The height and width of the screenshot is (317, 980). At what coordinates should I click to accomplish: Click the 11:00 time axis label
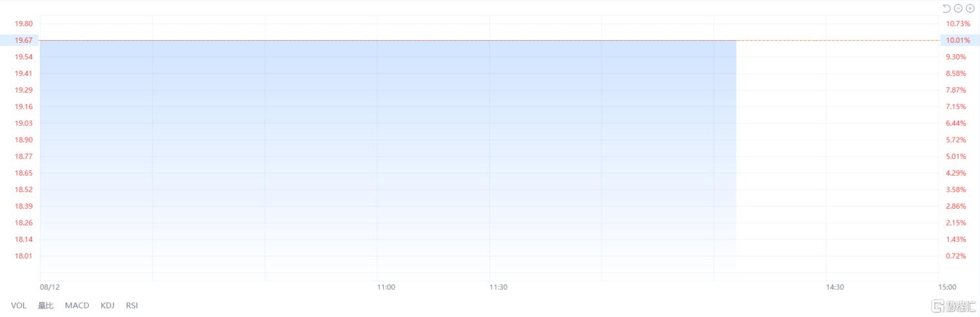point(386,287)
